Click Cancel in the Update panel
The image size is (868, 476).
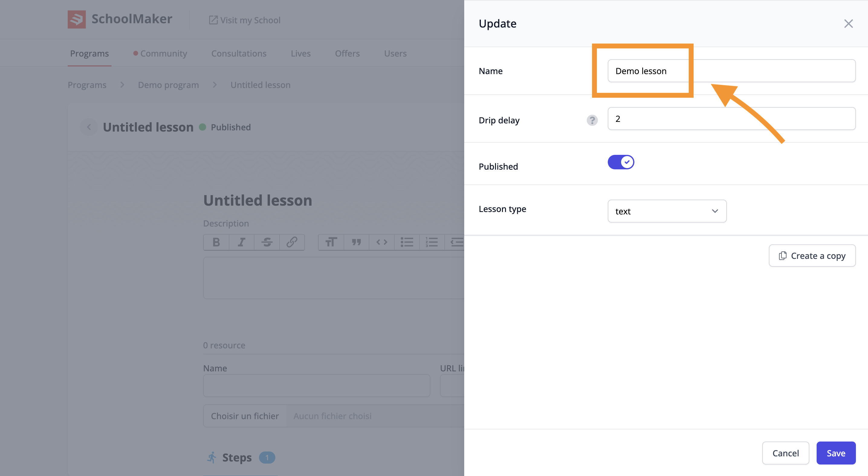click(785, 453)
